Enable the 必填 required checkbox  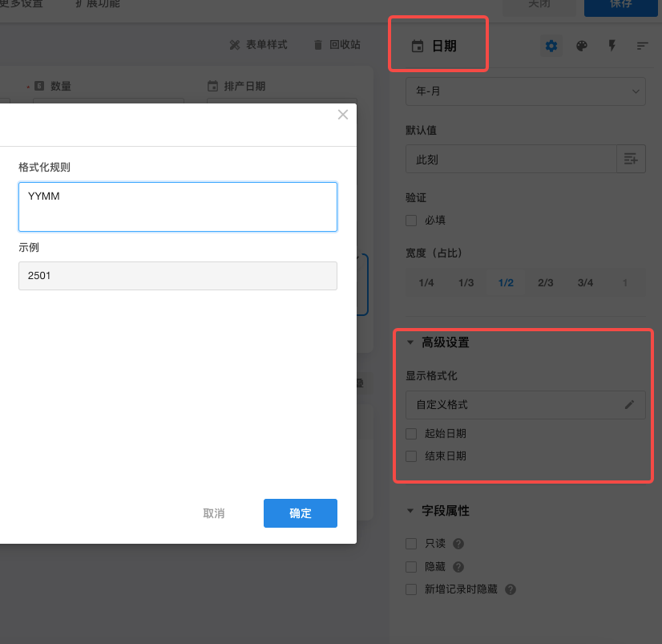tap(411, 220)
